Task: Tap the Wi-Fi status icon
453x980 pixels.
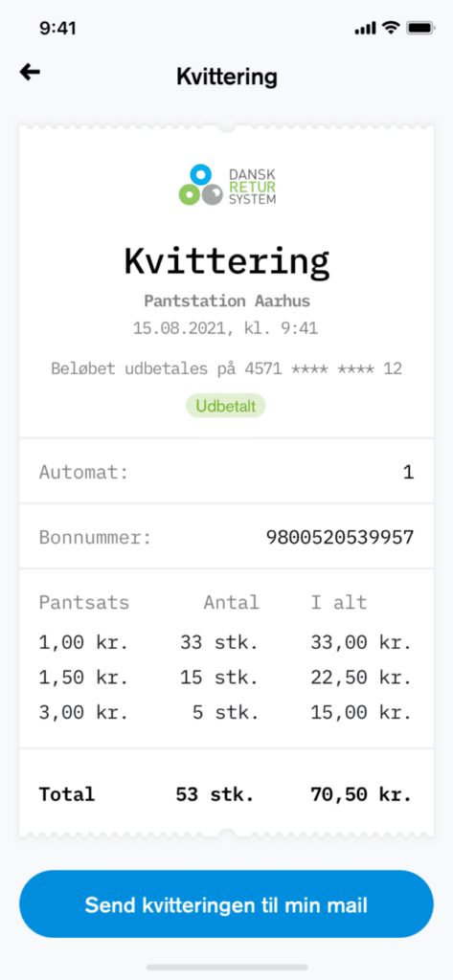Action: click(x=391, y=28)
